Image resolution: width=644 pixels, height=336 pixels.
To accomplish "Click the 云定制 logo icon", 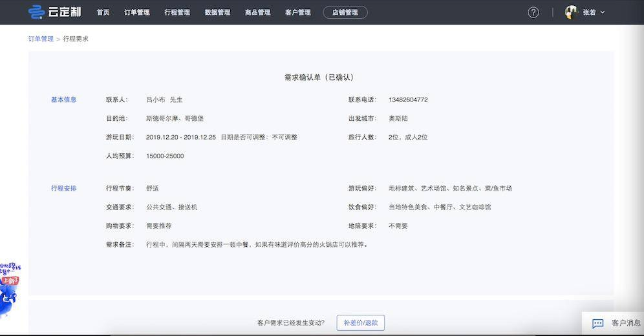I will click(36, 12).
